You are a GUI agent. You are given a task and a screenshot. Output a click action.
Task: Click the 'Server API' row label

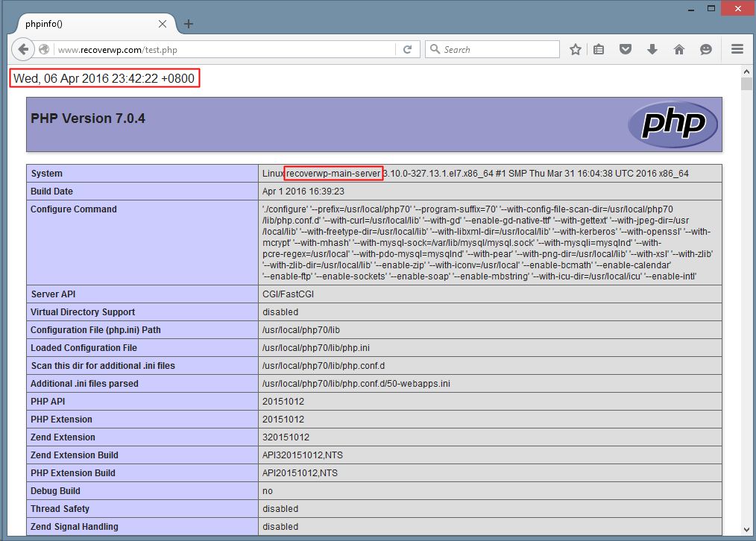coord(53,294)
